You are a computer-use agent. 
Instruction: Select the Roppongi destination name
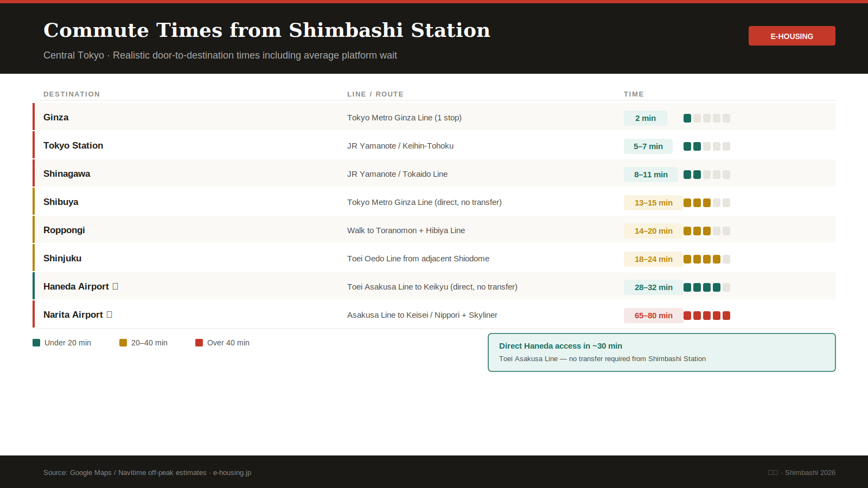(64, 230)
